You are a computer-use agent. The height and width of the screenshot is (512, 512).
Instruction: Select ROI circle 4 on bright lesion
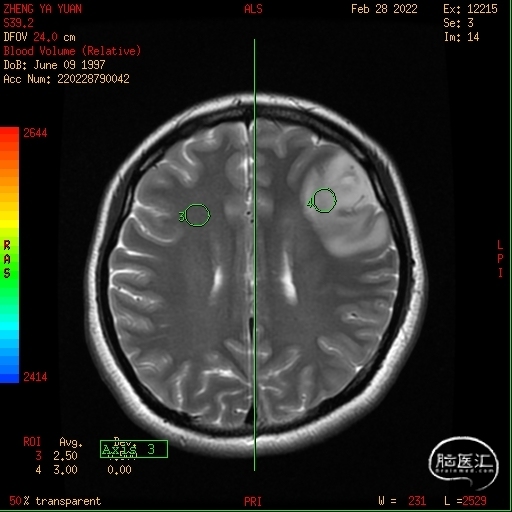click(324, 200)
